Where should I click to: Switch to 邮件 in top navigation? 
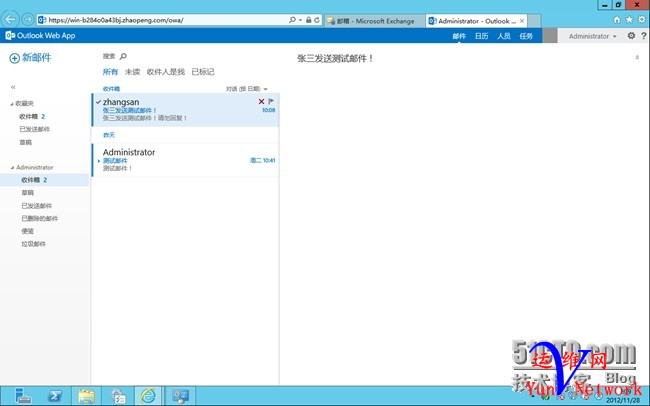coord(459,36)
